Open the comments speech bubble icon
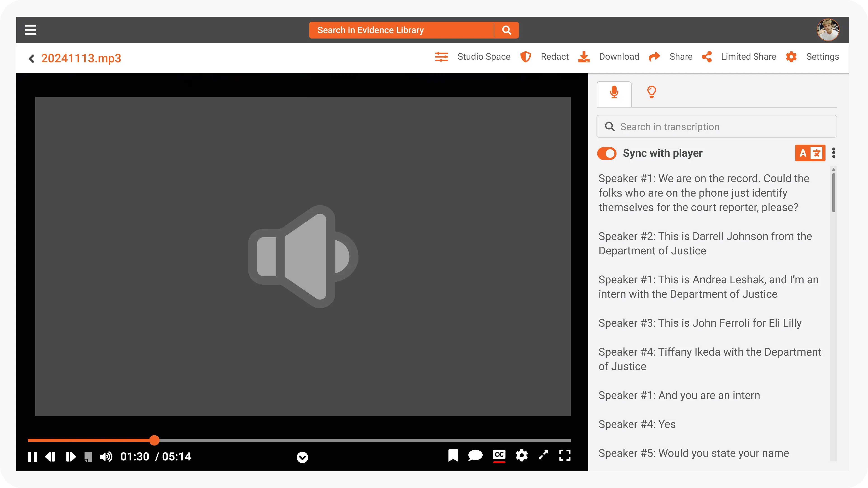The width and height of the screenshot is (868, 488). tap(475, 455)
